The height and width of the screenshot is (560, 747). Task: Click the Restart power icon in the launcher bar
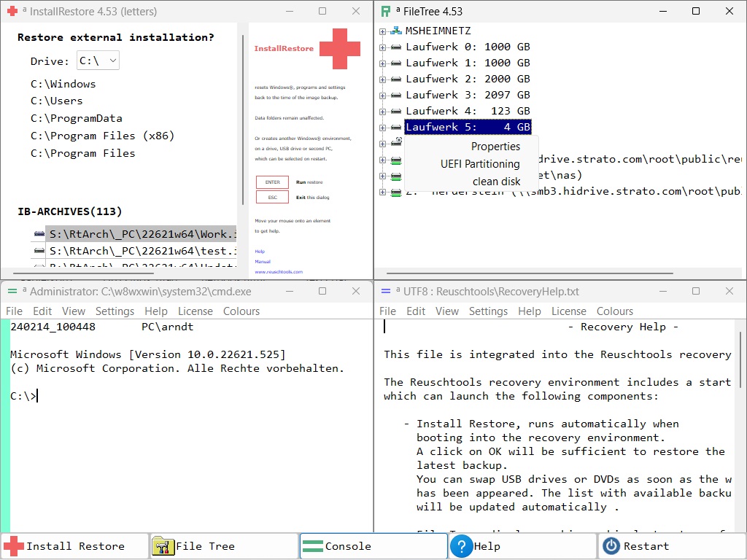click(x=611, y=546)
